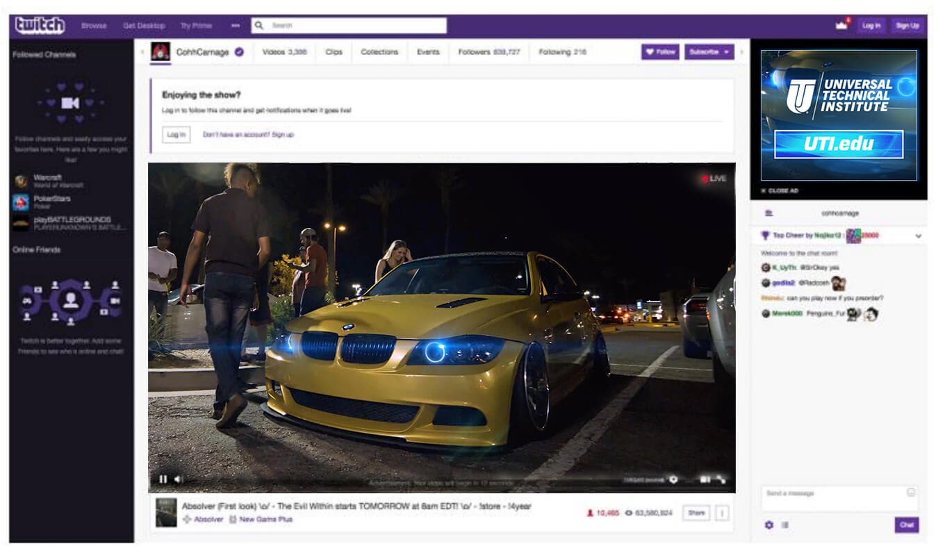Open the viewer list icon in chat
This screenshot has width=938, height=560.
tap(784, 525)
